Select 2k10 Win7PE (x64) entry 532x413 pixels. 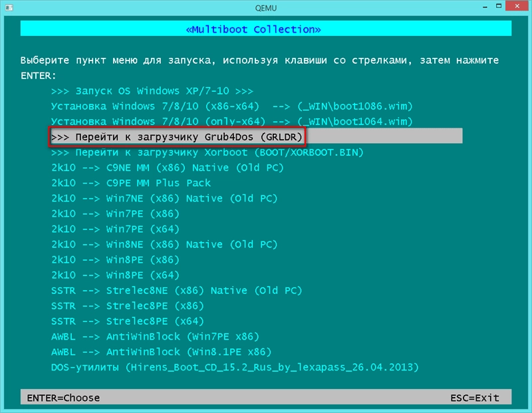(115, 229)
